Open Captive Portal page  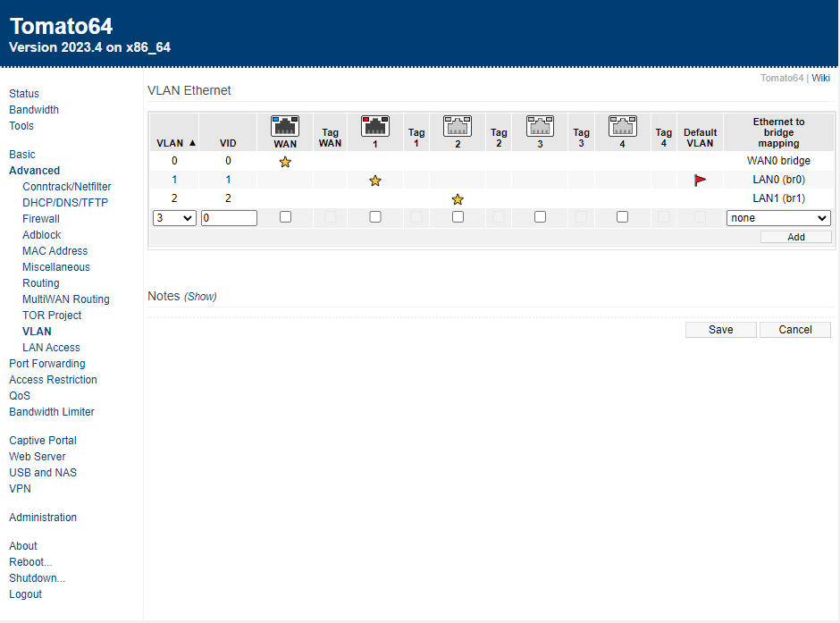43,441
